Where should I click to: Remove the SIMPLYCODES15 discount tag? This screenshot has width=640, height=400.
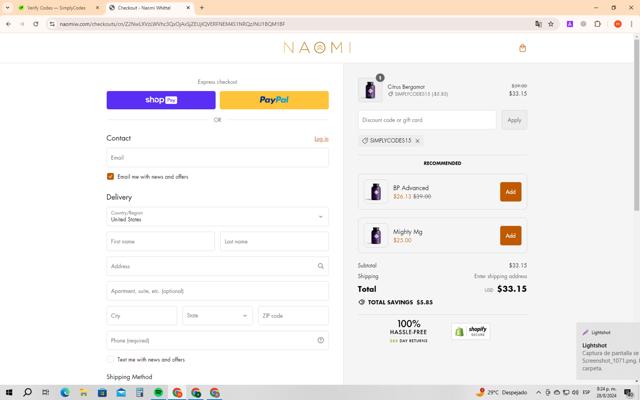(x=418, y=141)
